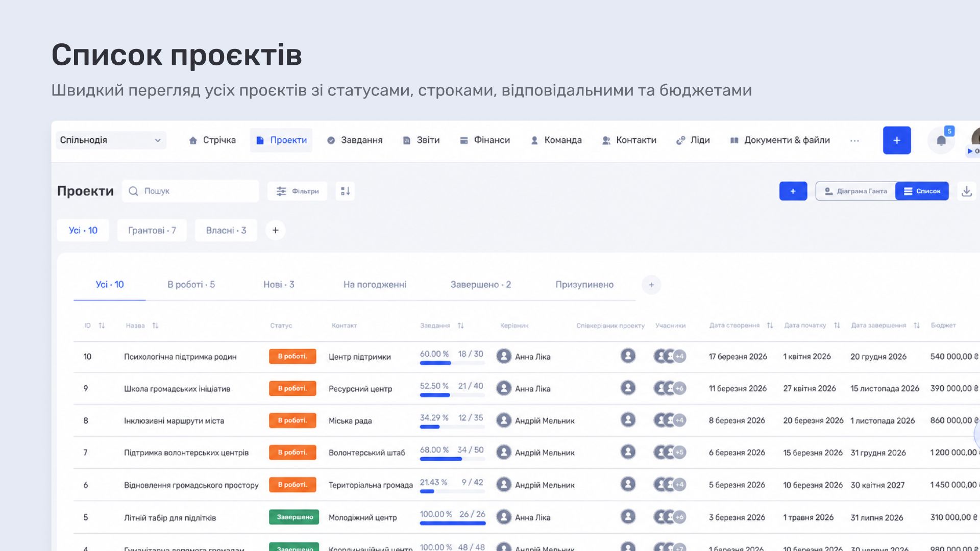Image resolution: width=980 pixels, height=551 pixels.
Task: Switch to Список view
Action: [x=922, y=191]
